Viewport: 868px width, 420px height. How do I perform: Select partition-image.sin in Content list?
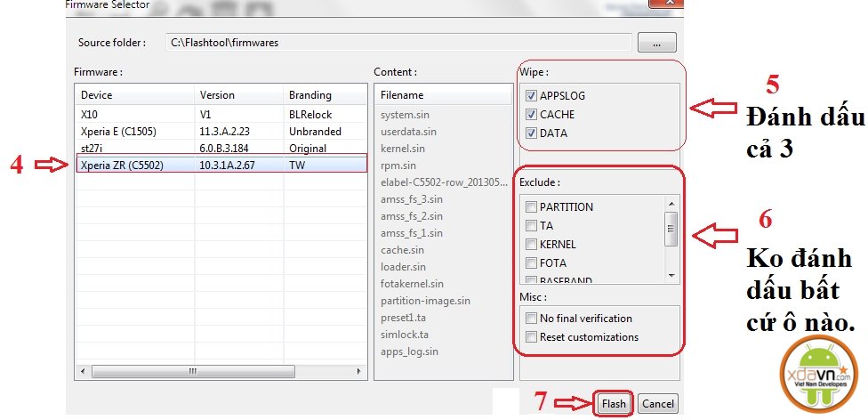pyautogui.click(x=425, y=301)
